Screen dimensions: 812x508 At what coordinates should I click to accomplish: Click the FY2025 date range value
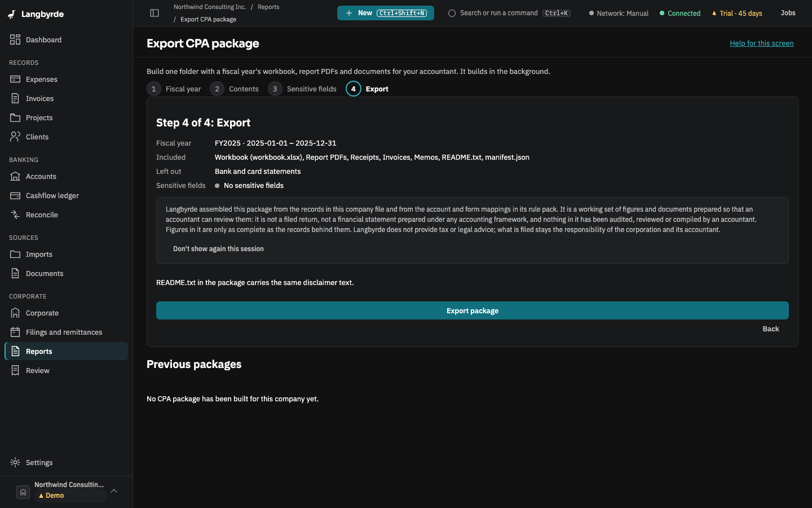[275, 143]
